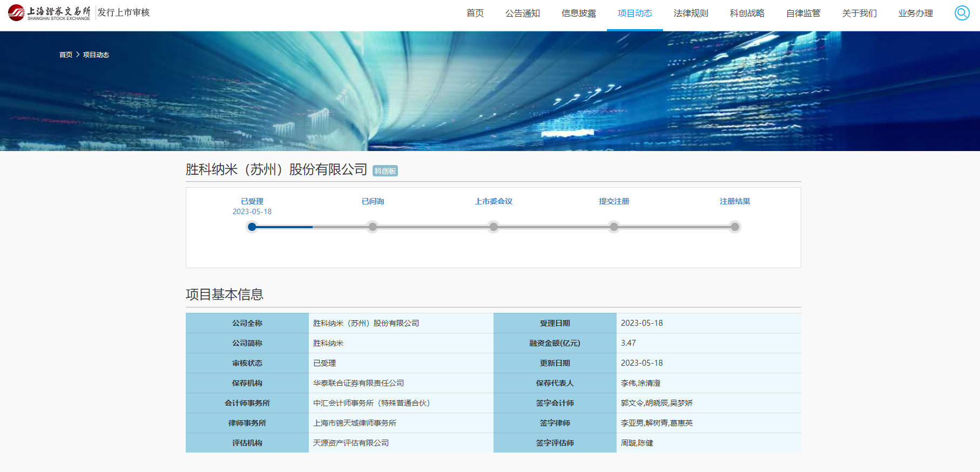Click sponsor representatives 李伟,涂清澄

[x=641, y=383]
